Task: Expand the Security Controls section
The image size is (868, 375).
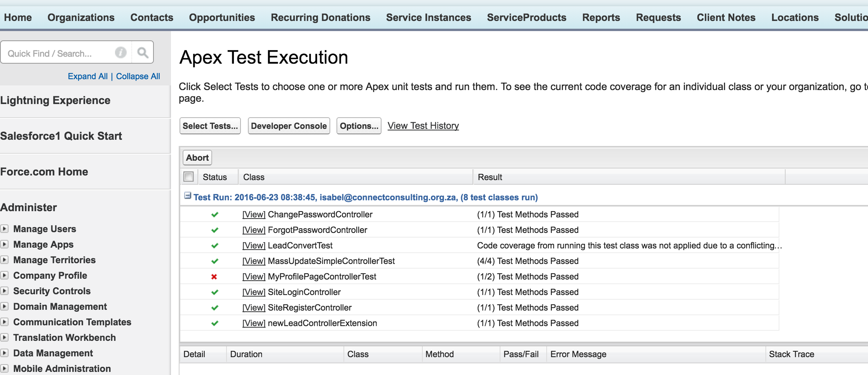Action: click(5, 291)
